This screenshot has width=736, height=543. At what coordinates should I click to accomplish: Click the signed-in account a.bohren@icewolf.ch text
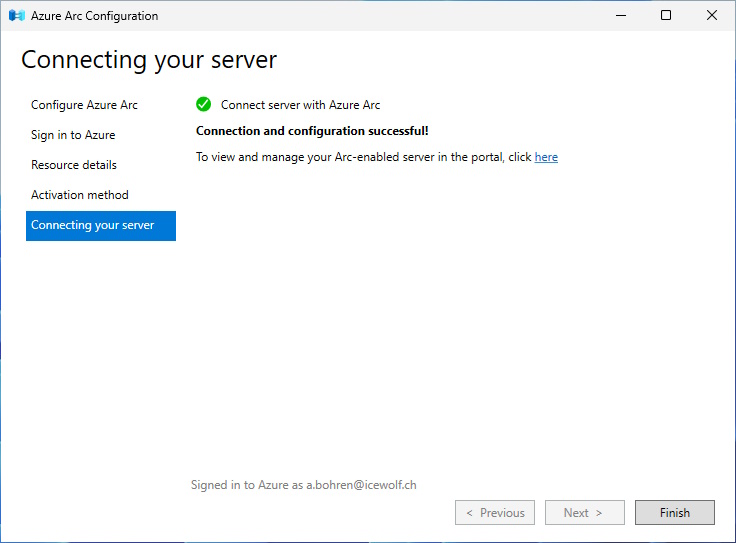tap(361, 485)
